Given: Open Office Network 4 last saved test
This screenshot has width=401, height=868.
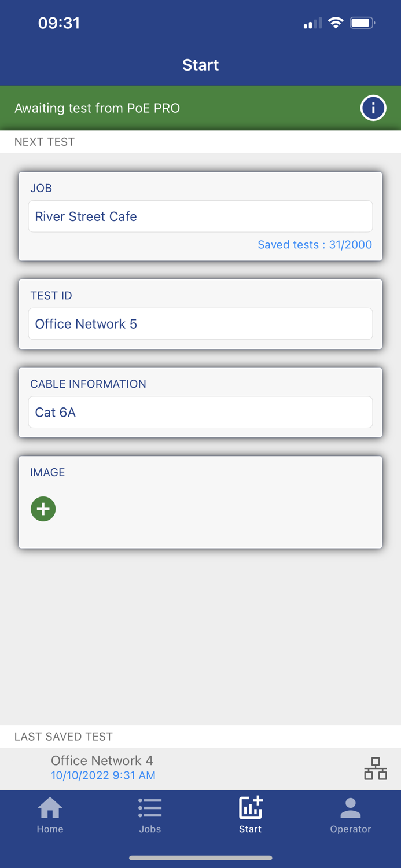Looking at the screenshot, I should coord(102,761).
